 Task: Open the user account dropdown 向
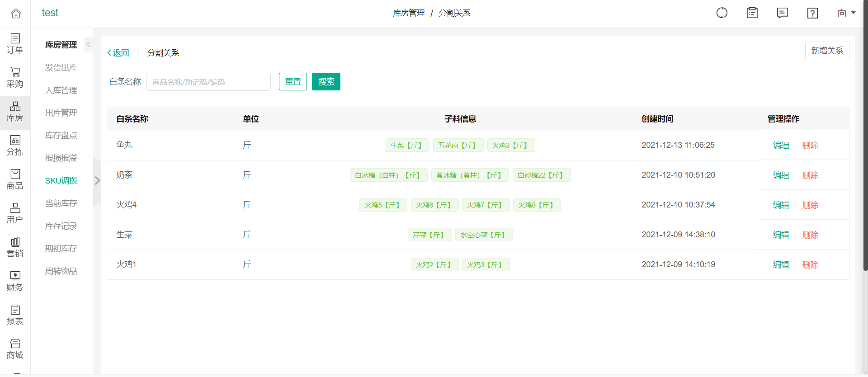pyautogui.click(x=846, y=13)
